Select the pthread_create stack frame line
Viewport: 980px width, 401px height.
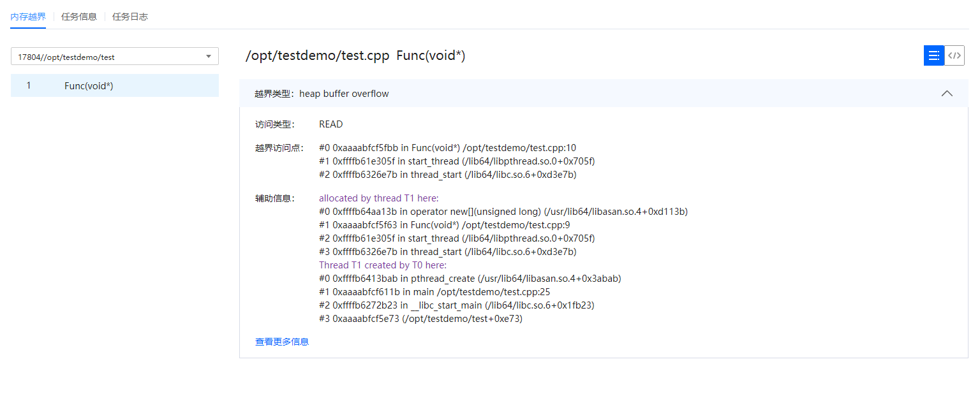470,279
